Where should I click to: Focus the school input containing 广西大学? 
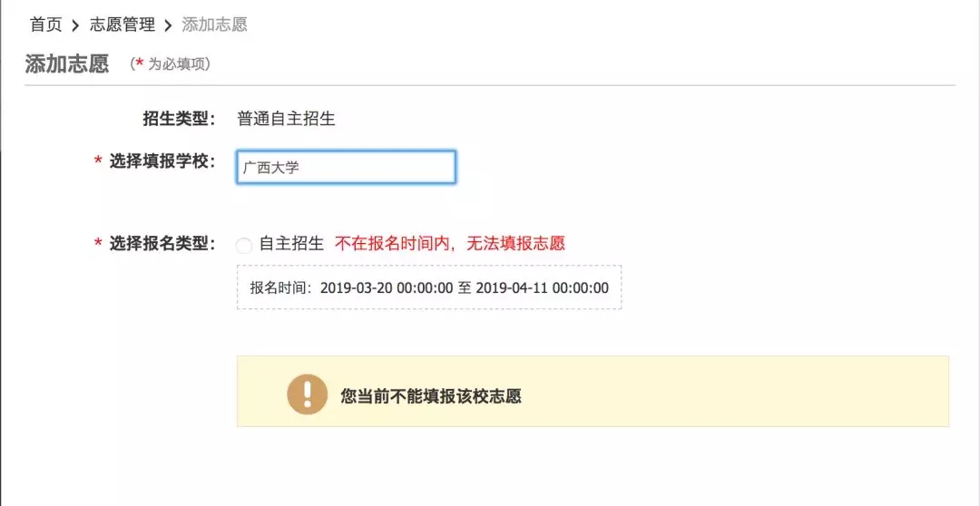tap(346, 168)
